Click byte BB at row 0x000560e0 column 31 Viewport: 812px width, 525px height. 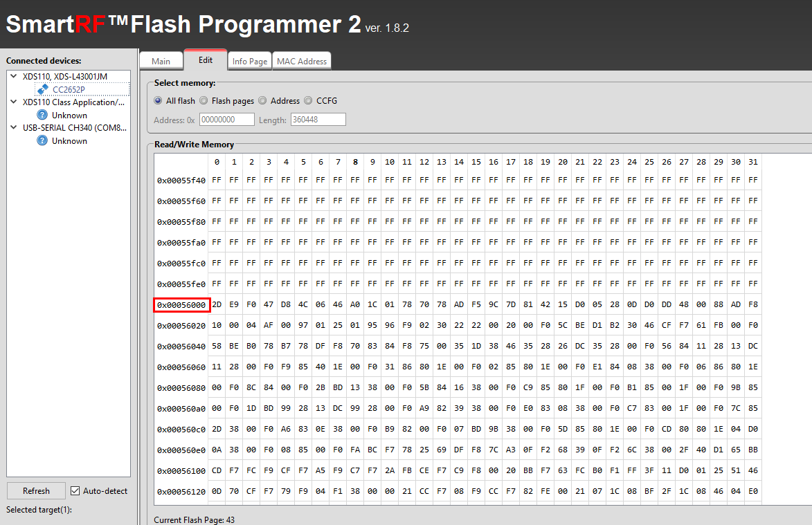coord(753,450)
